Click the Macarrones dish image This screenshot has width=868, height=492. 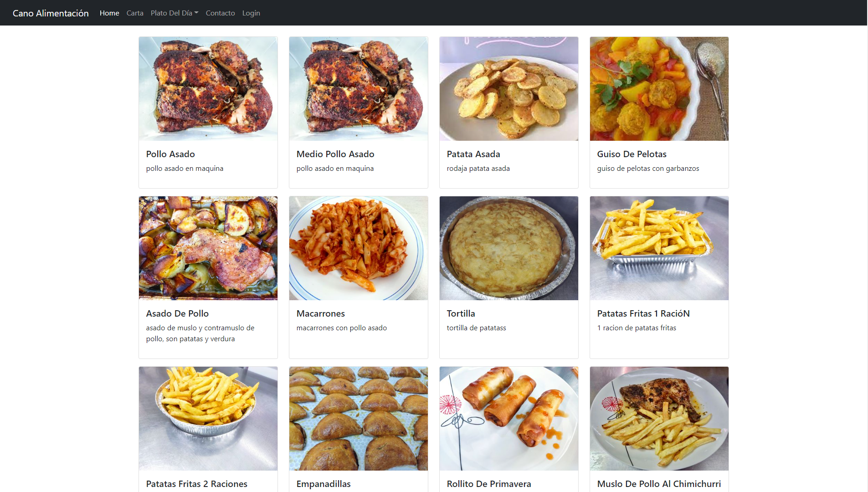359,248
